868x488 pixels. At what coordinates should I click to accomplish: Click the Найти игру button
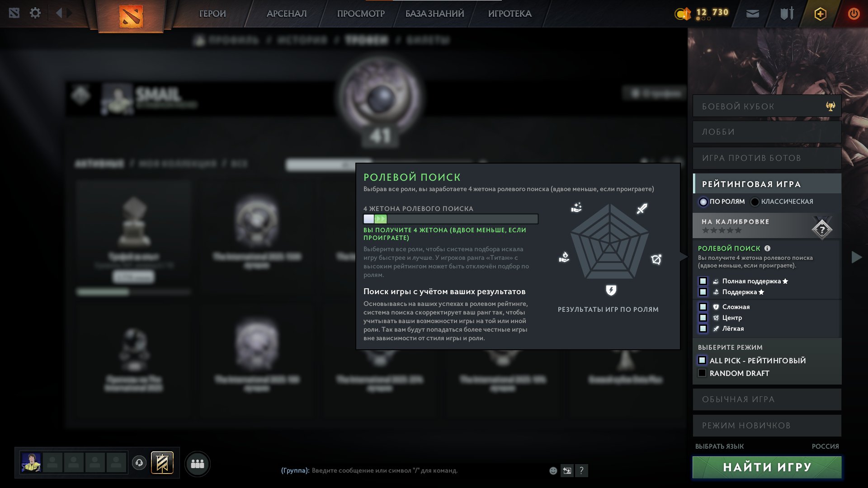[767, 467]
